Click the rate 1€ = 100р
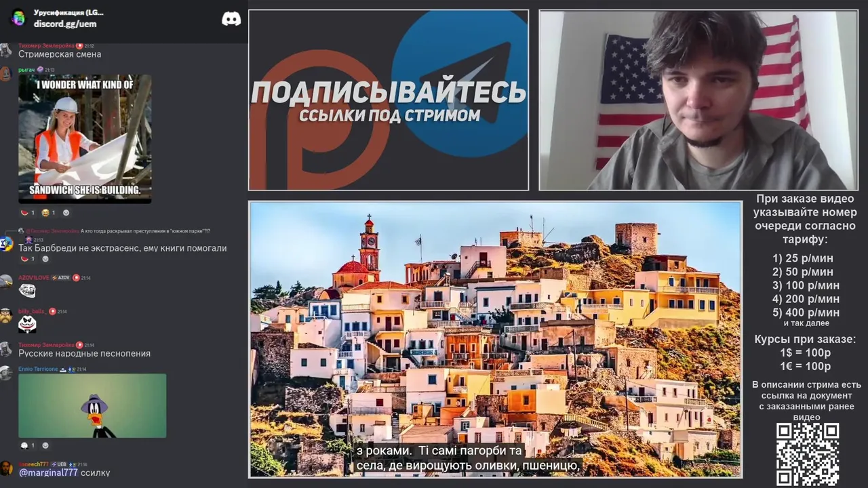 click(806, 367)
